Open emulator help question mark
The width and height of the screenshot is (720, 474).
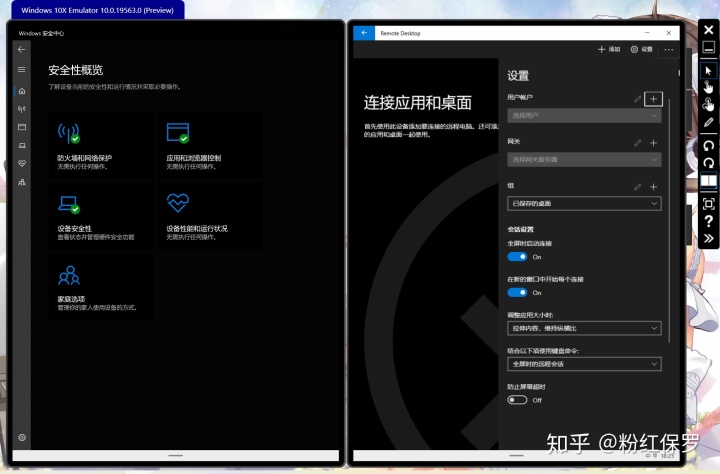tap(709, 221)
